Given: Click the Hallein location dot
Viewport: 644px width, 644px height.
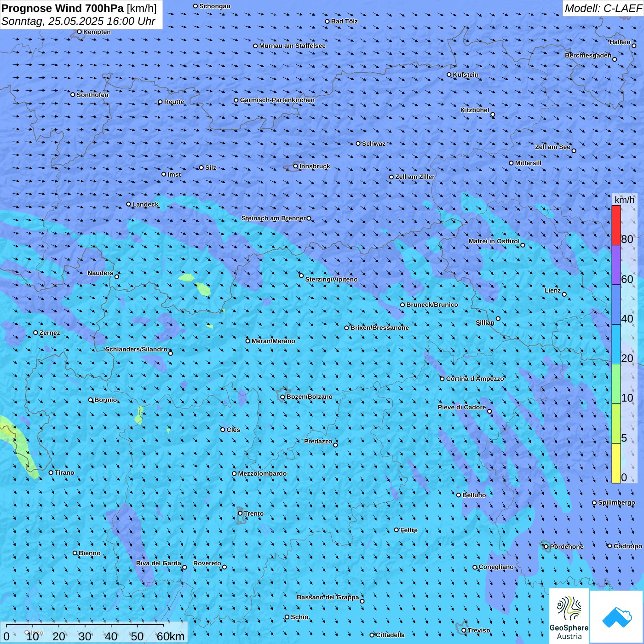Looking at the screenshot, I should pos(634,46).
